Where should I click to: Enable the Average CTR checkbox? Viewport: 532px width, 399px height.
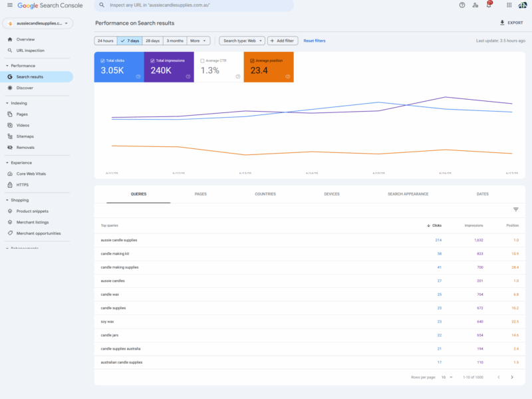(x=203, y=61)
